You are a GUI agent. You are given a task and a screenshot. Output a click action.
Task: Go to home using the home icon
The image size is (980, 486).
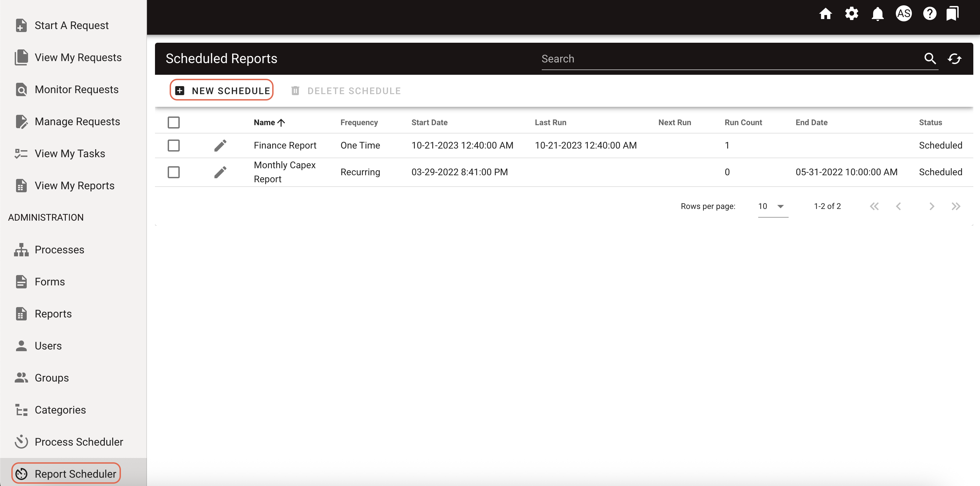point(826,14)
